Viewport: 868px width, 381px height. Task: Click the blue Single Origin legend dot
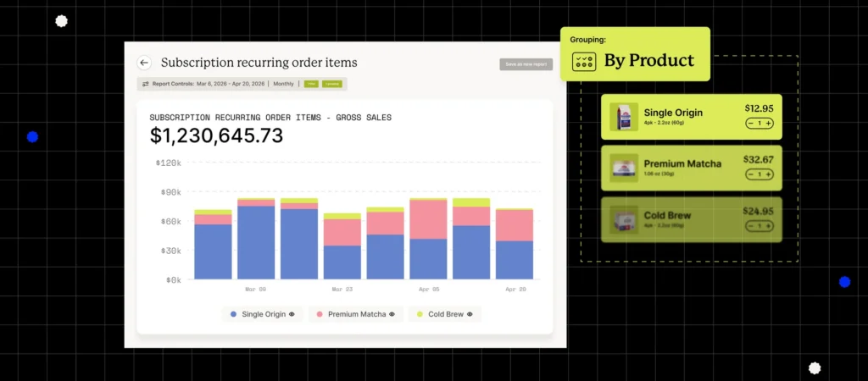click(233, 314)
